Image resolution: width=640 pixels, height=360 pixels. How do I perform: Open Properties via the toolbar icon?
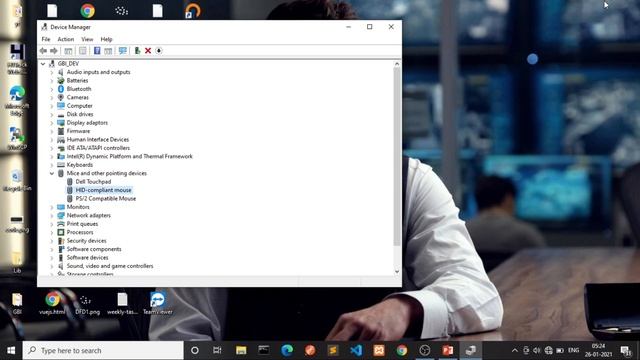tap(82, 51)
